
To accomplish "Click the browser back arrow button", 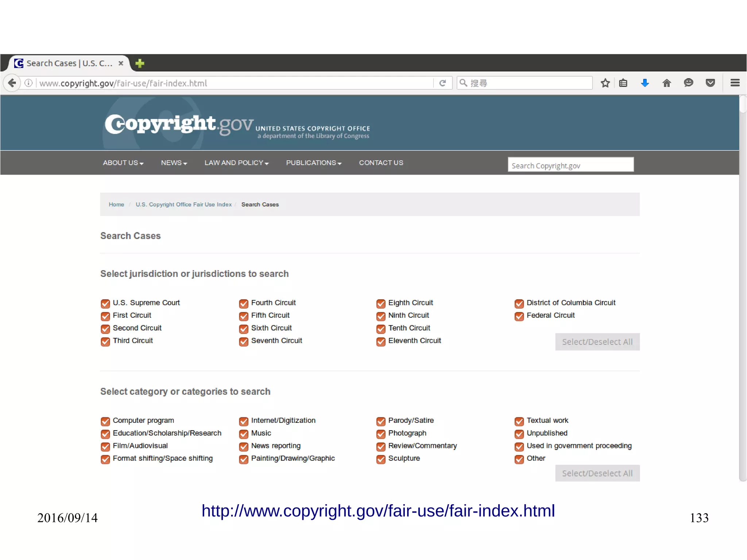I will pos(12,83).
